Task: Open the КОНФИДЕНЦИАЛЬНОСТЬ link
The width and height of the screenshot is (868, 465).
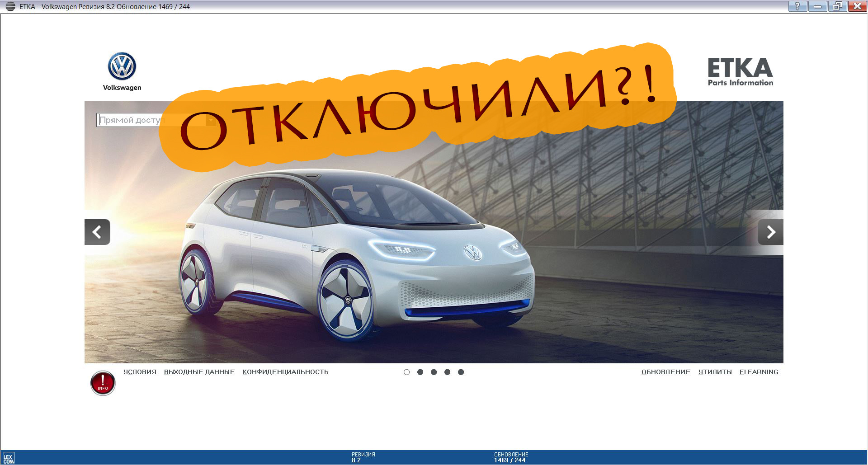Action: [x=285, y=372]
